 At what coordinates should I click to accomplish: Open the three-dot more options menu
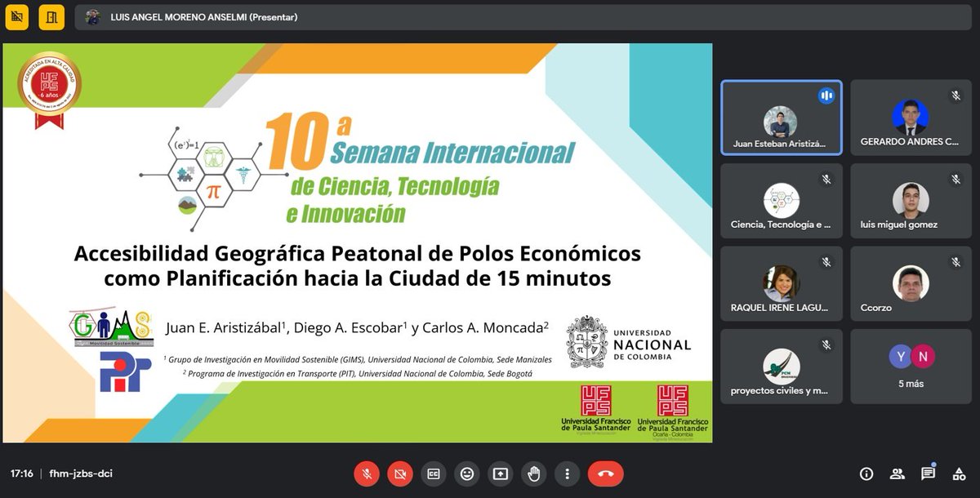coord(567,474)
